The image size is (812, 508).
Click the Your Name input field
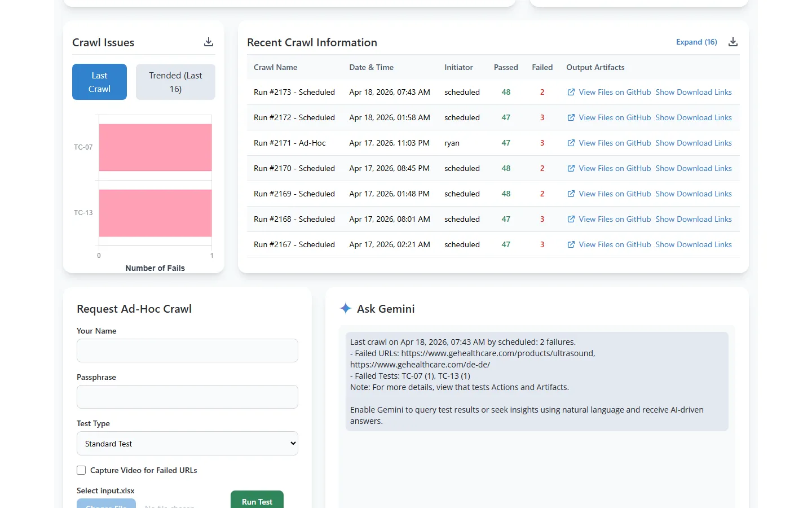tap(187, 351)
